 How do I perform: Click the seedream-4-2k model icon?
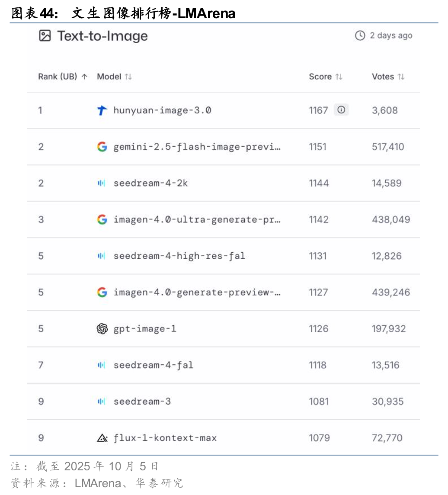[102, 183]
